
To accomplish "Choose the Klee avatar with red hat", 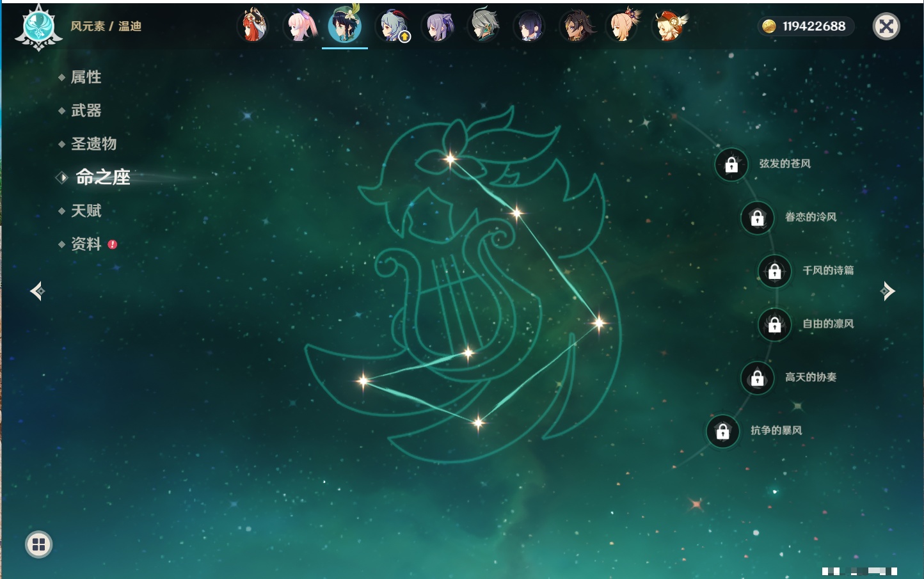I will point(669,26).
